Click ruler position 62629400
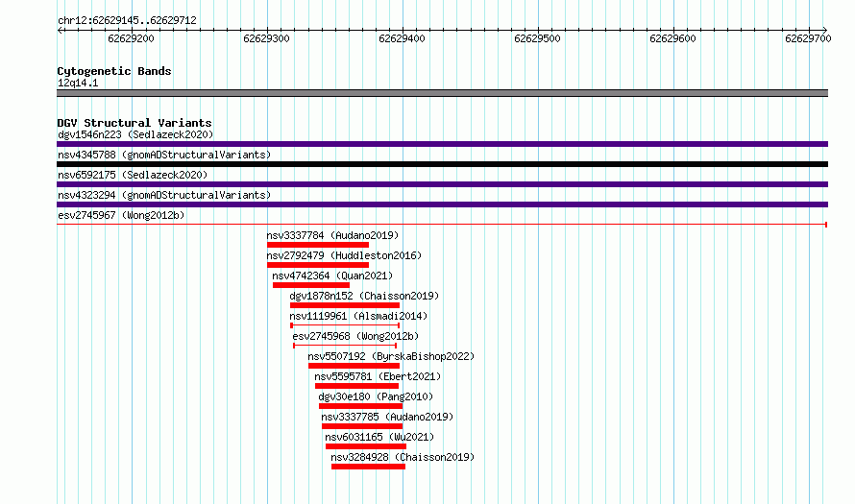Image resolution: width=855 pixels, height=504 pixels. (402, 38)
